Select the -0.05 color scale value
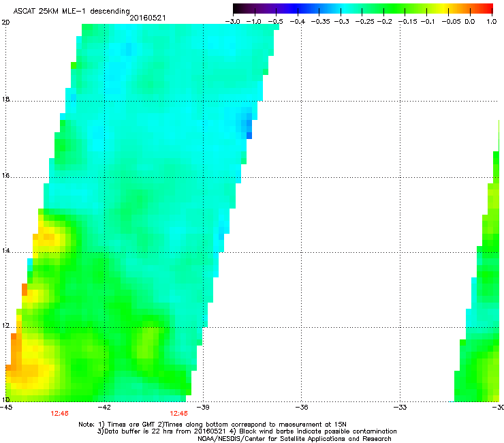This screenshot has height=443, width=504. tap(451, 22)
